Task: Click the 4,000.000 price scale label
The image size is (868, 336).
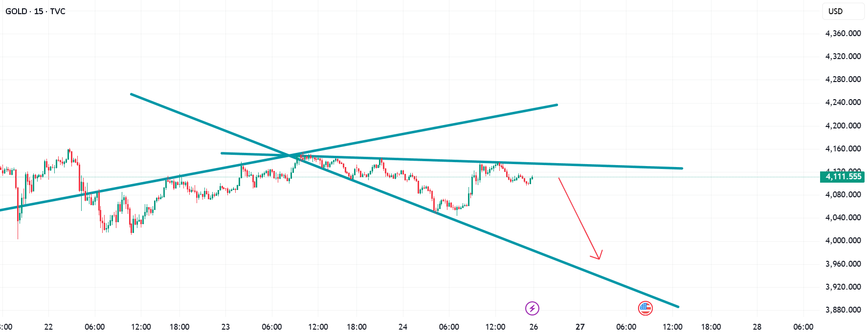Action: (x=843, y=240)
